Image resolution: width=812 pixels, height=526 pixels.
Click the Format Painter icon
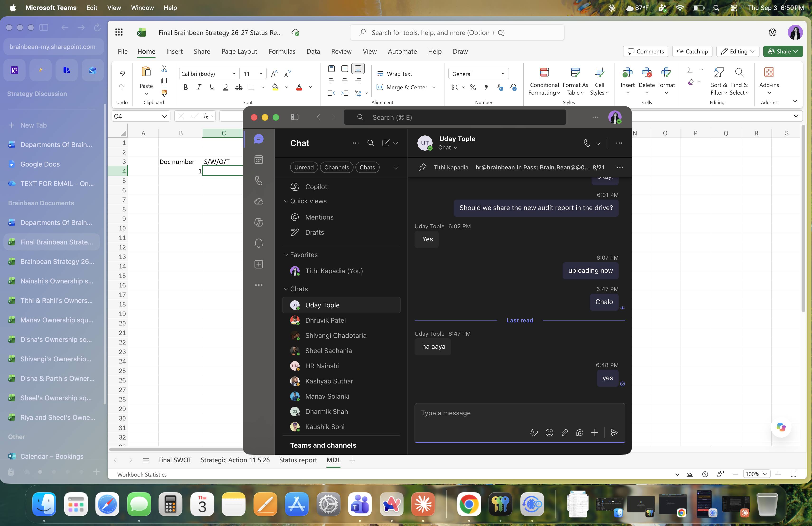coord(164,93)
